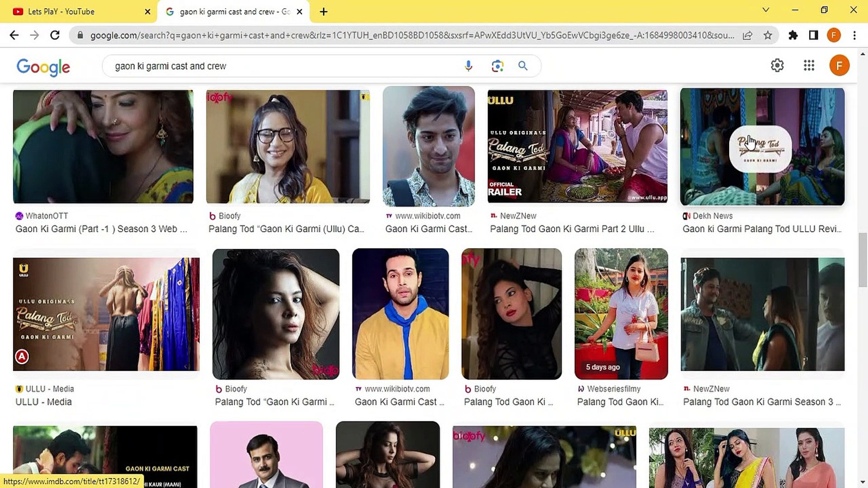Open Webseriesfilmy 5 days ago thumbnail
The image size is (868, 488).
[x=621, y=314]
